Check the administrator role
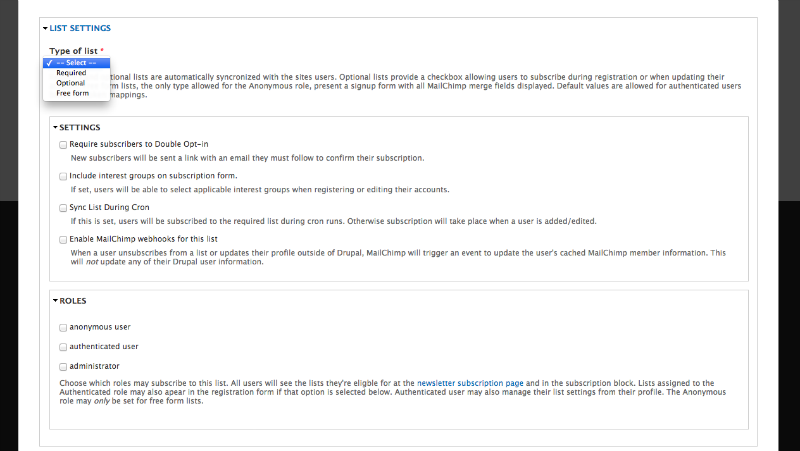This screenshot has height=451, width=800. tap(63, 367)
